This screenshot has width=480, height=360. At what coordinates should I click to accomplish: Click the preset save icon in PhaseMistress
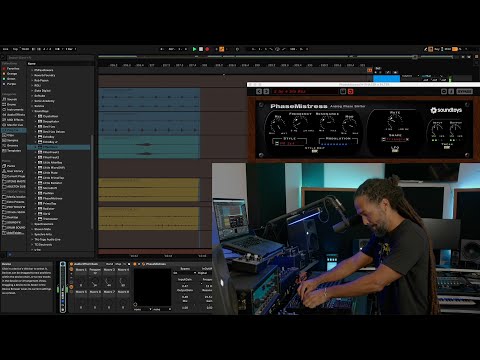click(343, 91)
